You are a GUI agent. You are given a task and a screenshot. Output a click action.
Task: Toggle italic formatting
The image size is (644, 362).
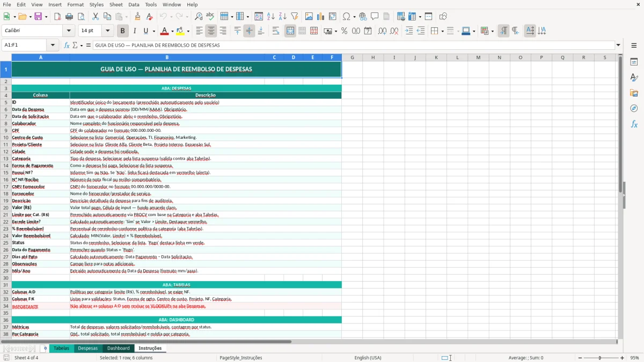(134, 31)
